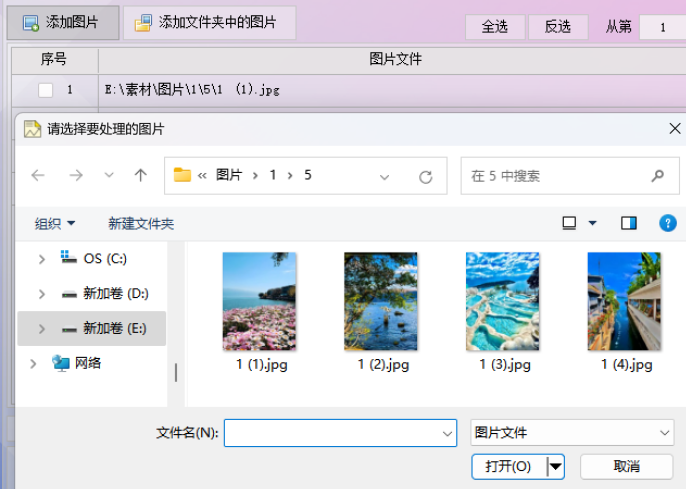Open recent locations dropdown chevron

pyautogui.click(x=109, y=176)
